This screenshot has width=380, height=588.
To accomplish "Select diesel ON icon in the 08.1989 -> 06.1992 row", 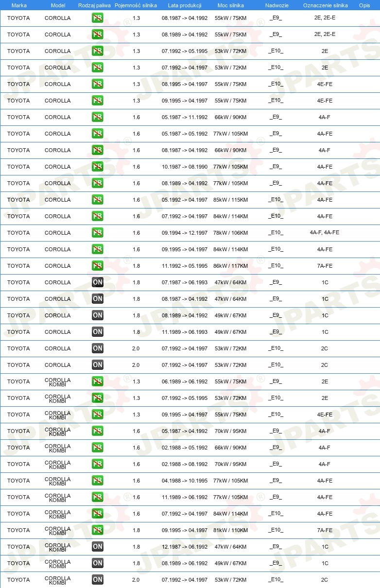I will pyautogui.click(x=98, y=563).
